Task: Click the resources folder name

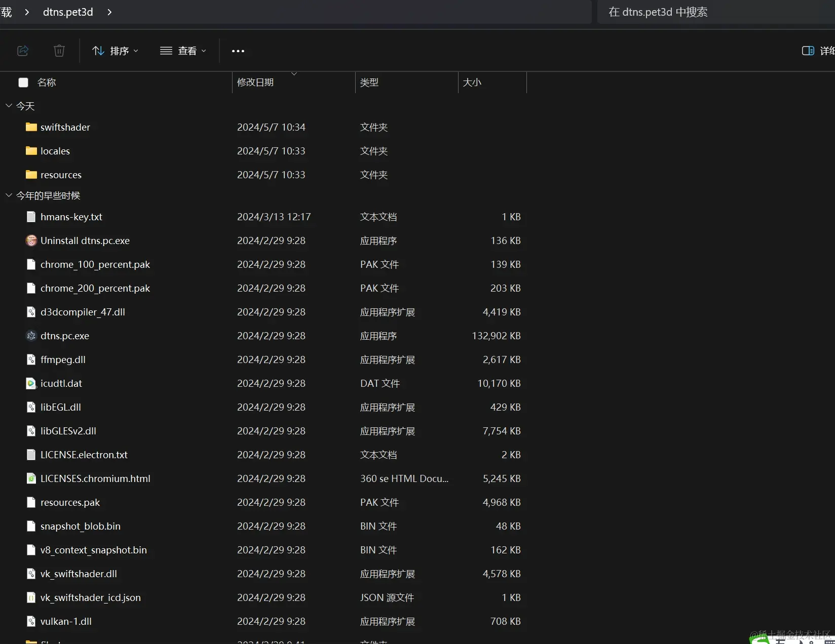Action: click(61, 175)
